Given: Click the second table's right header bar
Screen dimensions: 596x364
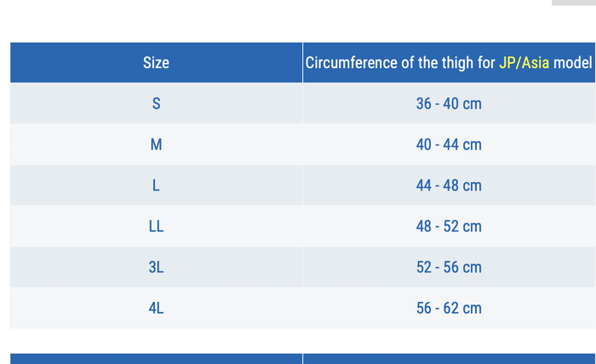Looking at the screenshot, I should [x=449, y=359].
